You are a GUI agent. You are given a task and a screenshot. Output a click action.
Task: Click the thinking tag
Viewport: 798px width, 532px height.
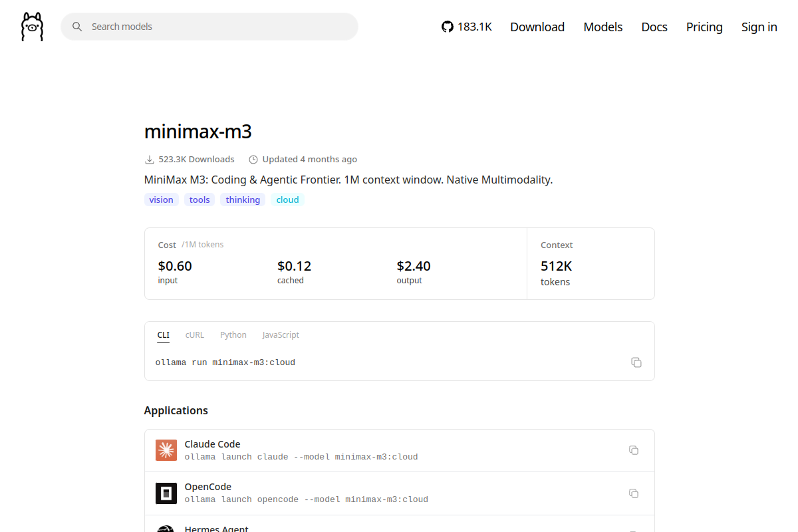243,199
